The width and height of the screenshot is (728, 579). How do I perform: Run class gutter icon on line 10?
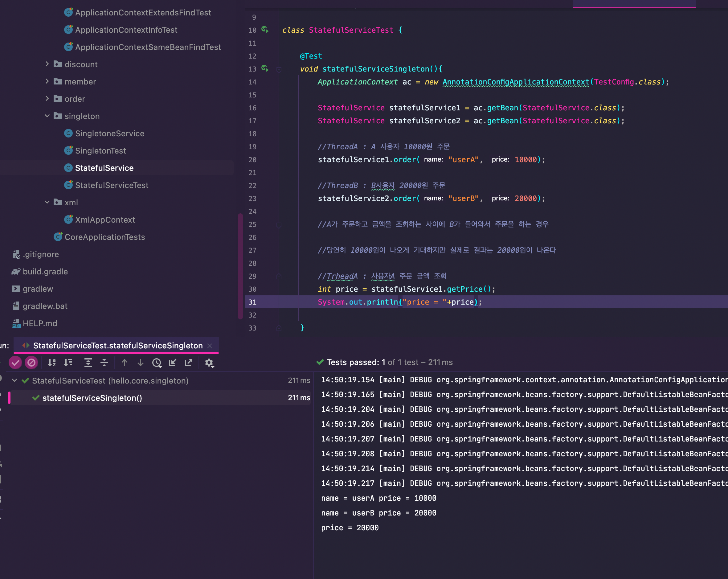tap(265, 30)
